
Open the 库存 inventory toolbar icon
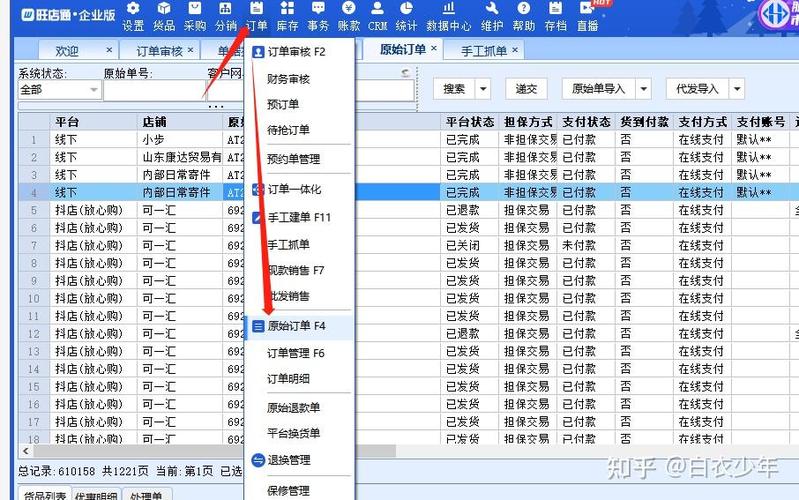click(x=287, y=16)
